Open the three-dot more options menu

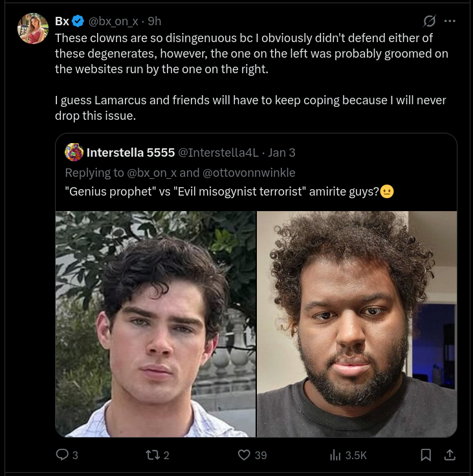click(x=450, y=21)
